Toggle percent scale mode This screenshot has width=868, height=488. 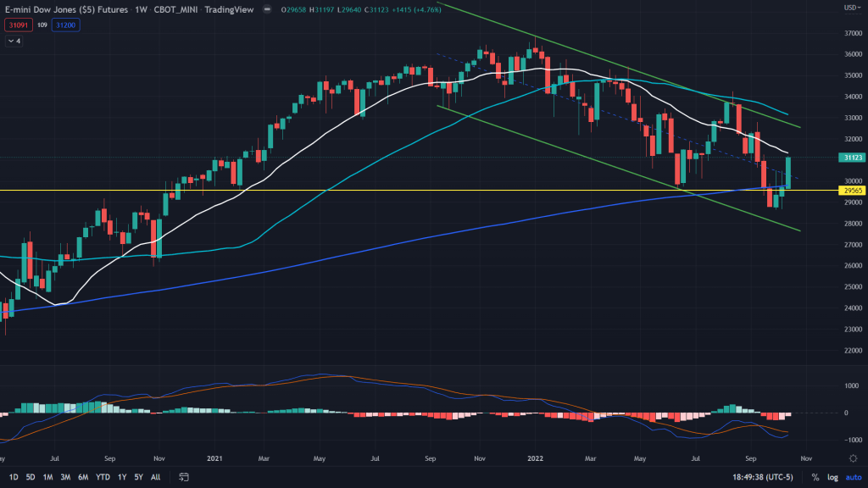click(x=815, y=477)
